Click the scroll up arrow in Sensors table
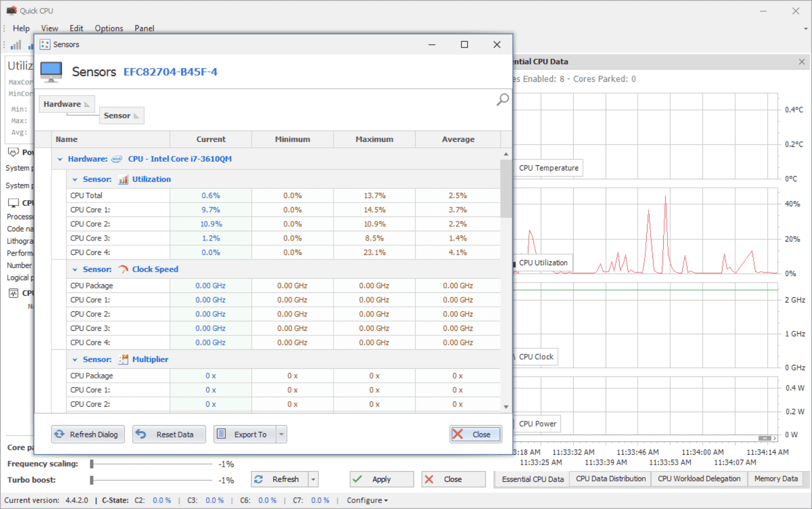812x509 pixels. point(506,154)
